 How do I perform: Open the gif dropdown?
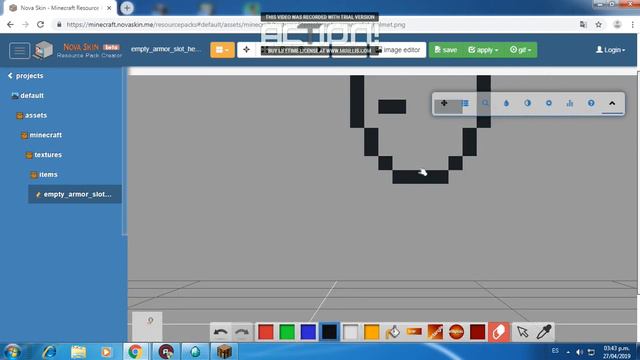coord(520,50)
